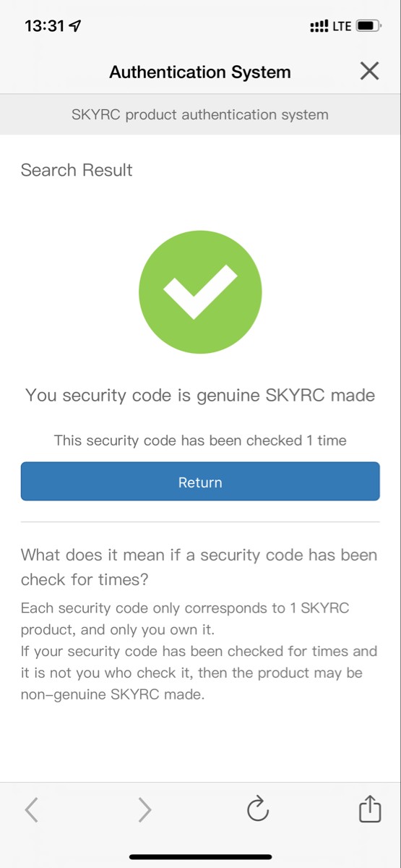
Task: Tap the security code checked question heading
Action: [199, 567]
